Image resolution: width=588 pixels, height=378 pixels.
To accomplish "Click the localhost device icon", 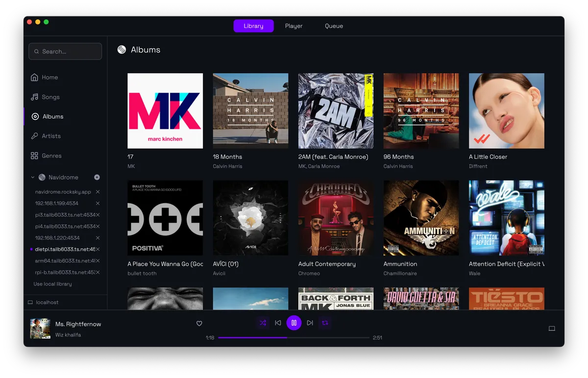I will click(x=30, y=303).
